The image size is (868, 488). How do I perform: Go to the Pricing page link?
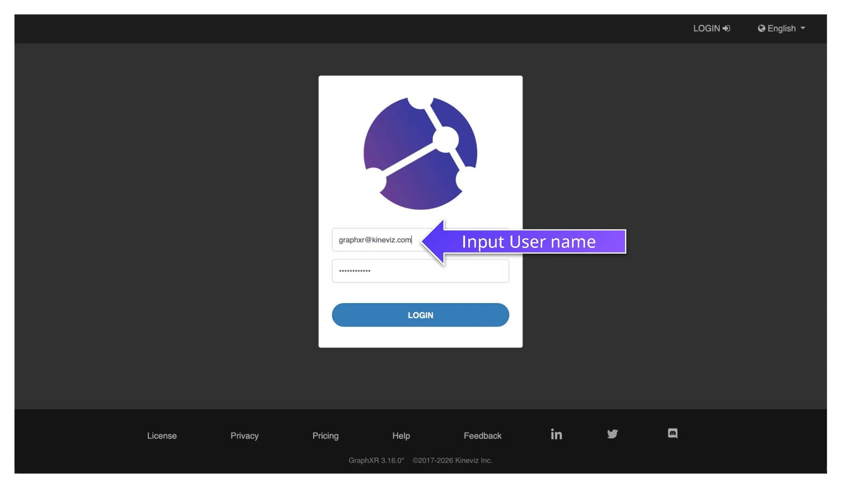click(x=325, y=436)
